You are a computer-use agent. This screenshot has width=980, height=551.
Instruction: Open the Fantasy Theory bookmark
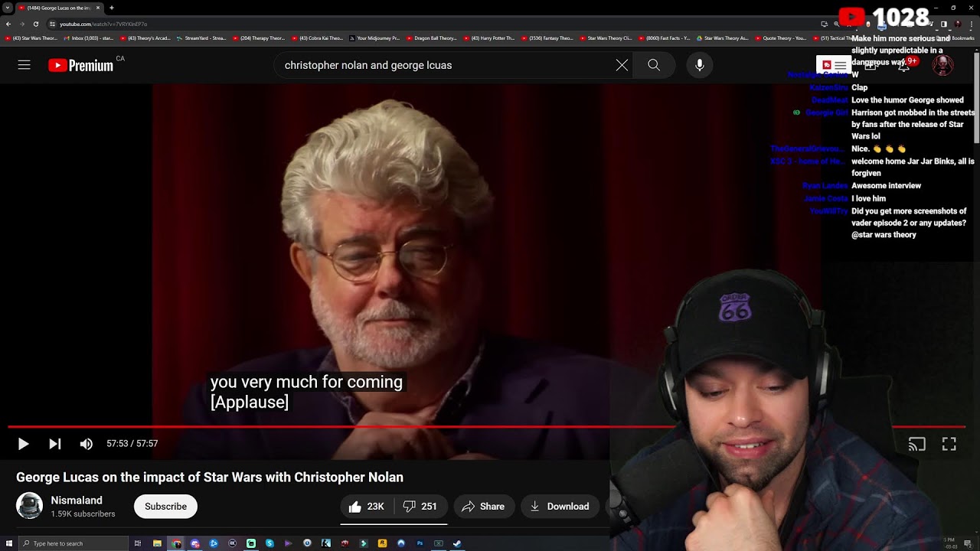click(547, 38)
